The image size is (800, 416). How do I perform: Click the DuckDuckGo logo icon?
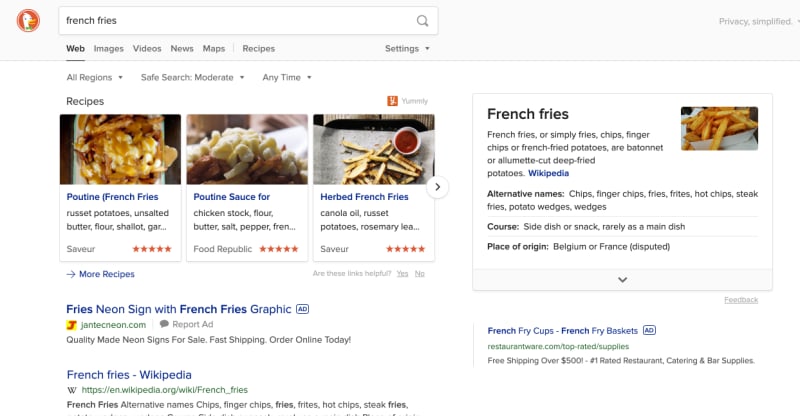pyautogui.click(x=28, y=21)
